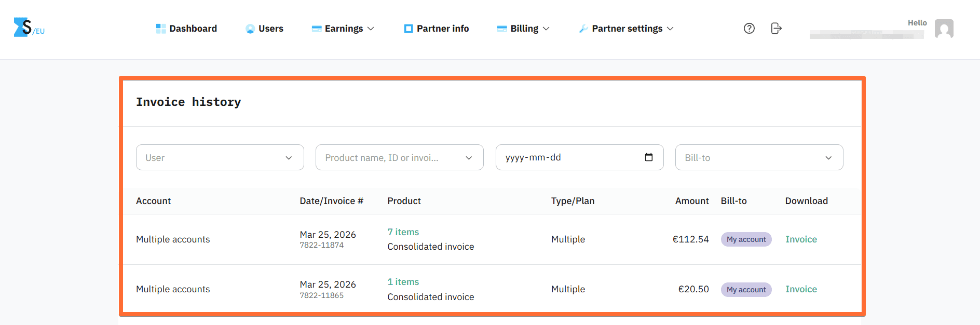This screenshot has height=325, width=980.
Task: Click the Billing card icon
Action: coord(501,28)
